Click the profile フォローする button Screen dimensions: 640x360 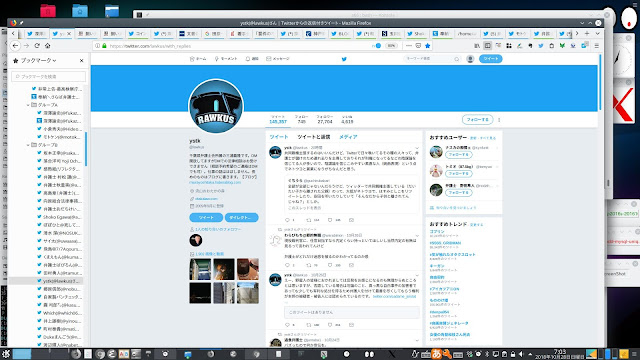(478, 120)
